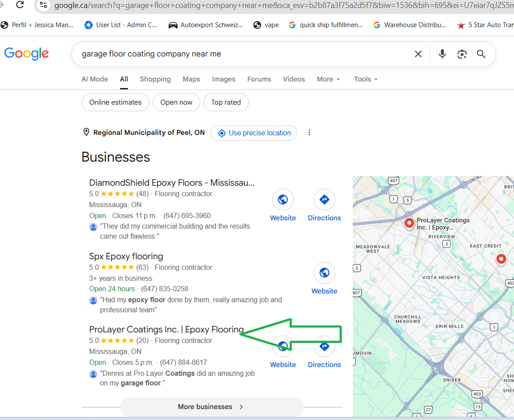
Task: Switch to the AI Mode tab
Action: pyautogui.click(x=95, y=79)
